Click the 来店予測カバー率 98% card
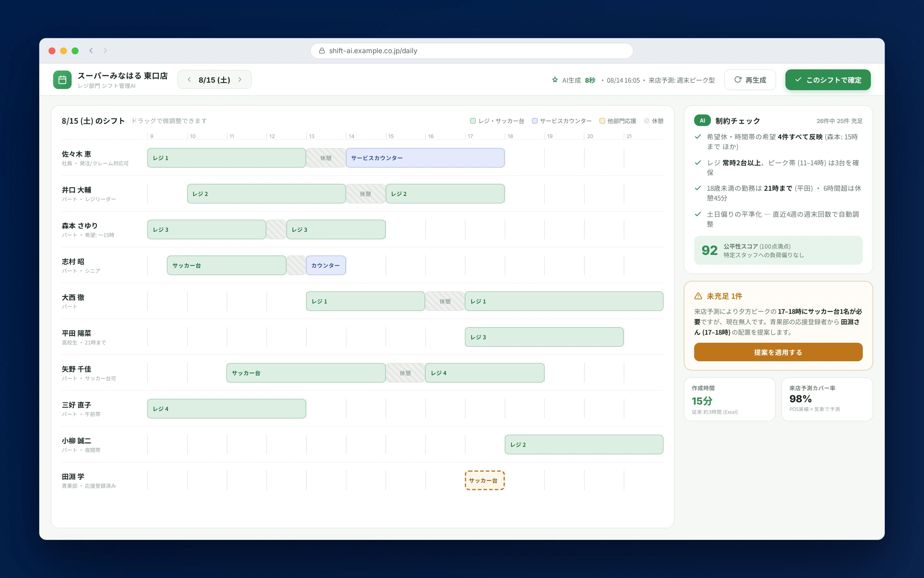 (827, 399)
